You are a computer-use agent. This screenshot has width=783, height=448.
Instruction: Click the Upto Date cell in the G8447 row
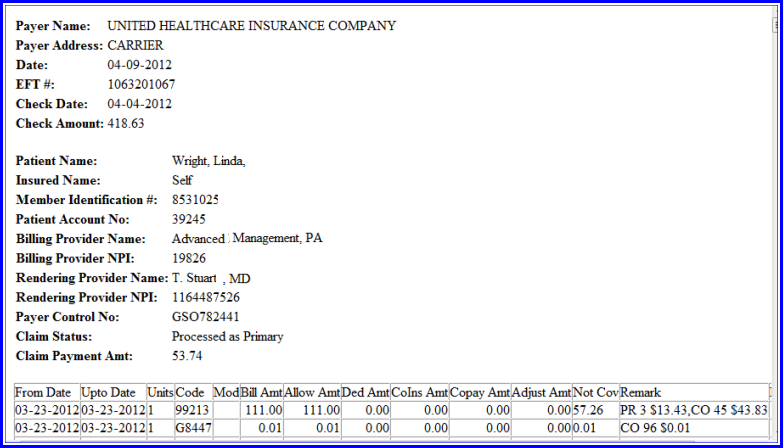coord(113,428)
